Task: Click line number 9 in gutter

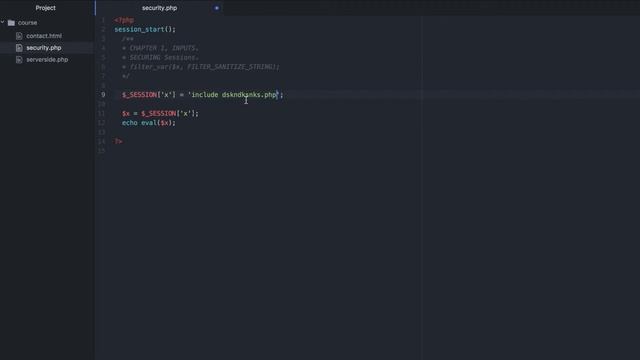Action: [x=103, y=95]
